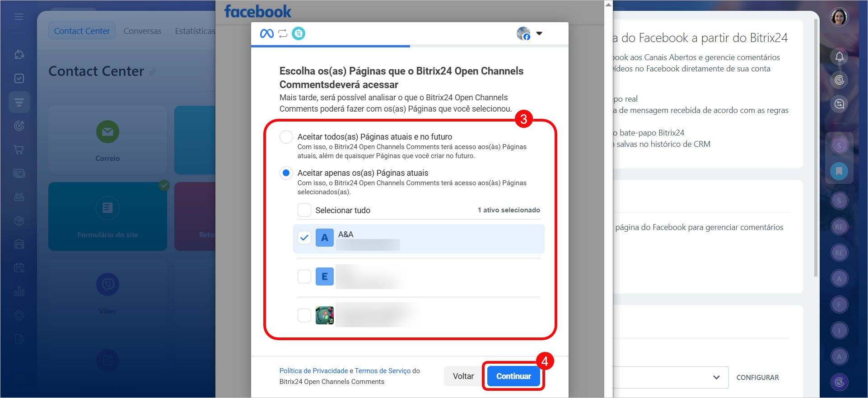
Task: Open the robot automation sidebar icon
Action: [19, 197]
